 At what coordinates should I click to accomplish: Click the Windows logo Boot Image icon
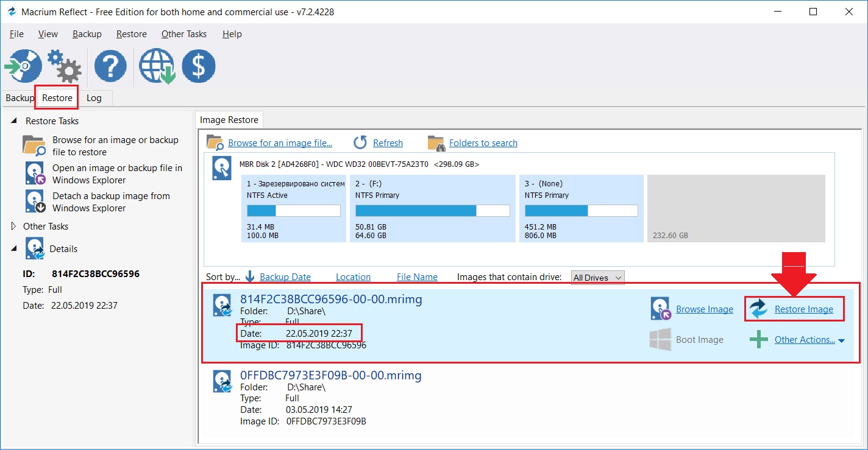[660, 340]
